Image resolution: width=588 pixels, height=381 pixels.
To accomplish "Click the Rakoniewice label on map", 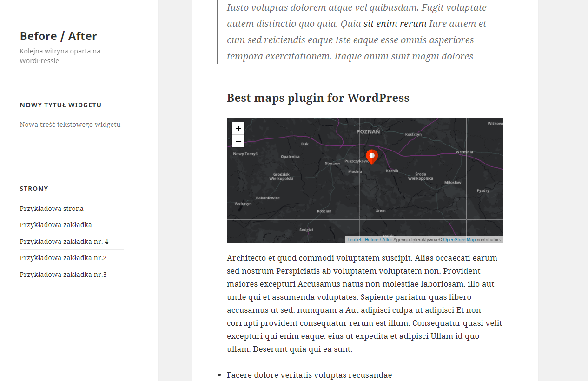I will point(268,198).
